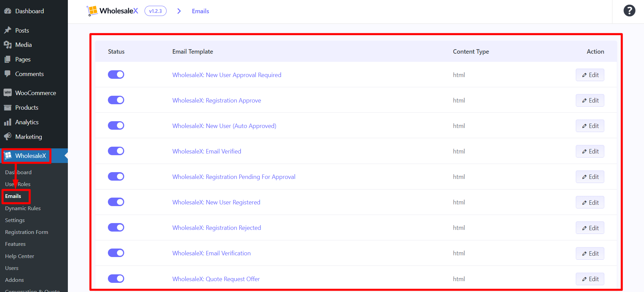Click Content Type column header
This screenshot has width=644, height=292.
(x=471, y=52)
